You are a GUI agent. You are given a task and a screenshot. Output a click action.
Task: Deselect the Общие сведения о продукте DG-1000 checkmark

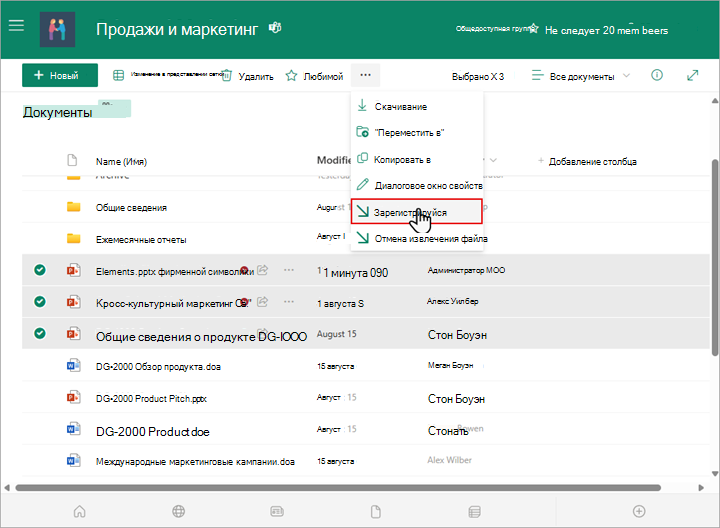tap(40, 333)
